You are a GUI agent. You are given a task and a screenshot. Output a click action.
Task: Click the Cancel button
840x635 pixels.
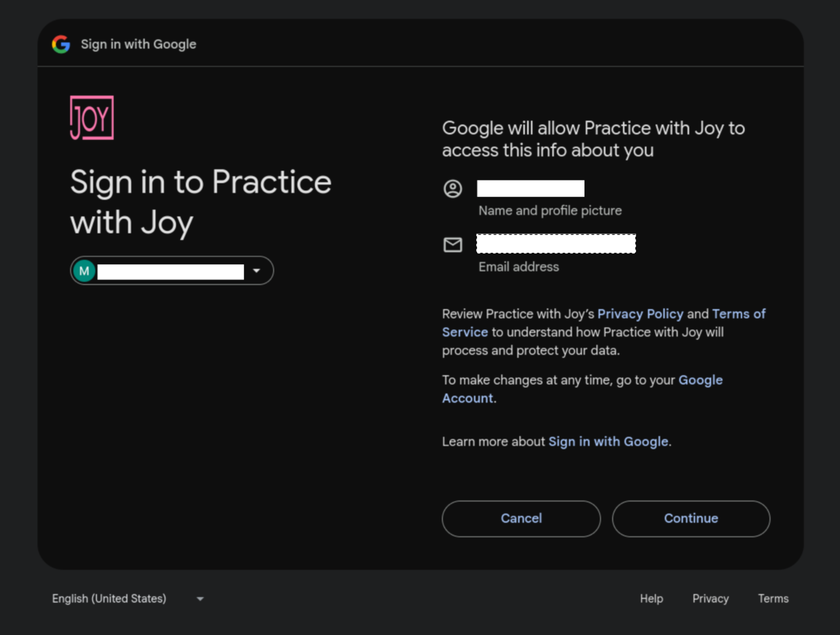(521, 519)
